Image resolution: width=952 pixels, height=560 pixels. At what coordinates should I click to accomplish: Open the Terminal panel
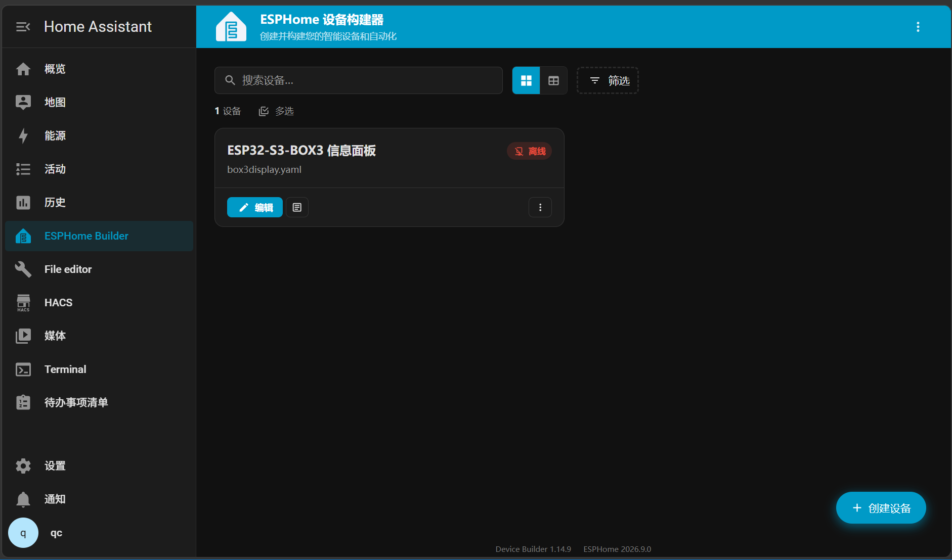pyautogui.click(x=99, y=369)
